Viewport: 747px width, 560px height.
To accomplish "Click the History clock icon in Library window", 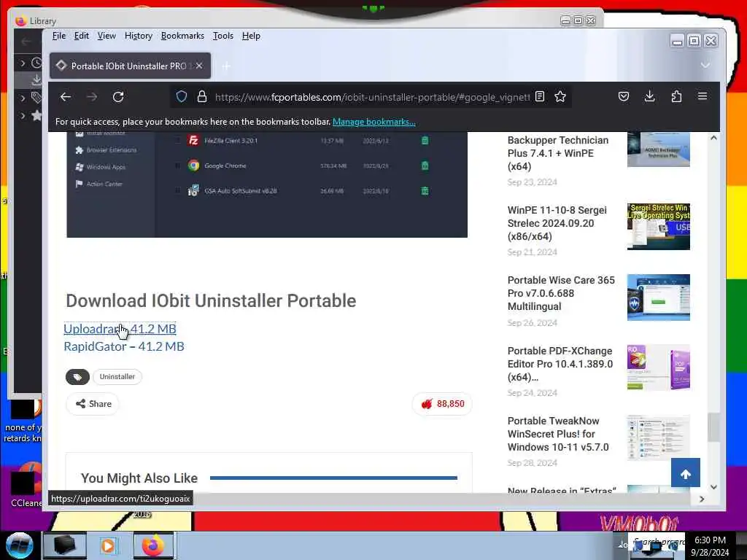I will click(36, 63).
